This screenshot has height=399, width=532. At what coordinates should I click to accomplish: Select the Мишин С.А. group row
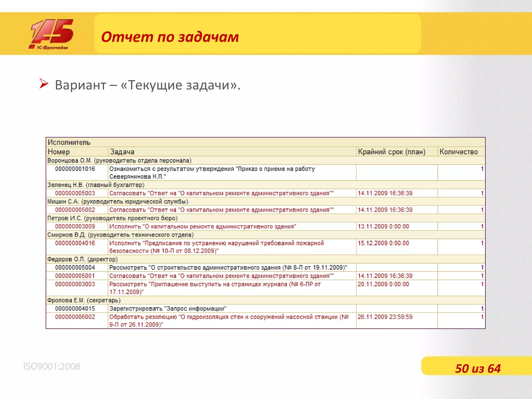(x=265, y=202)
